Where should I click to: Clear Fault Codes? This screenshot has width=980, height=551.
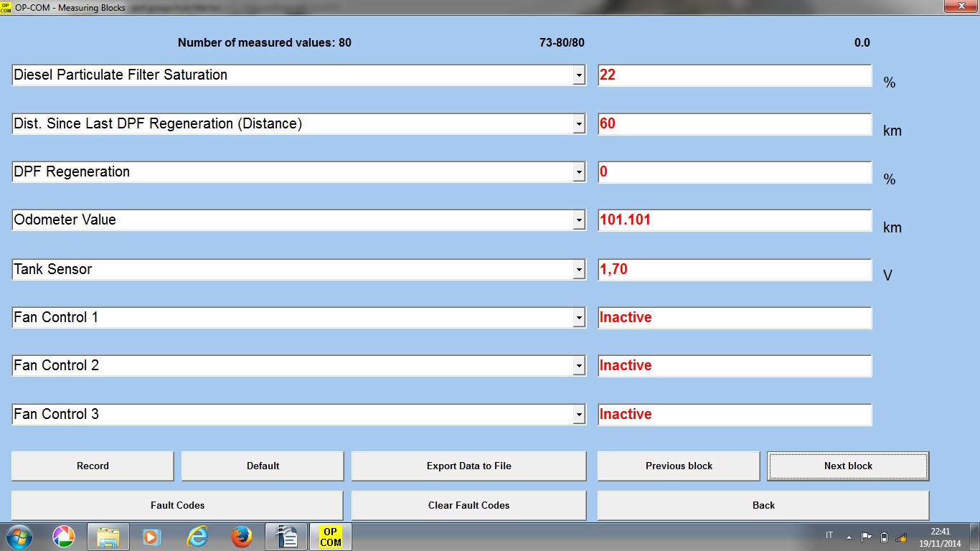tap(468, 505)
